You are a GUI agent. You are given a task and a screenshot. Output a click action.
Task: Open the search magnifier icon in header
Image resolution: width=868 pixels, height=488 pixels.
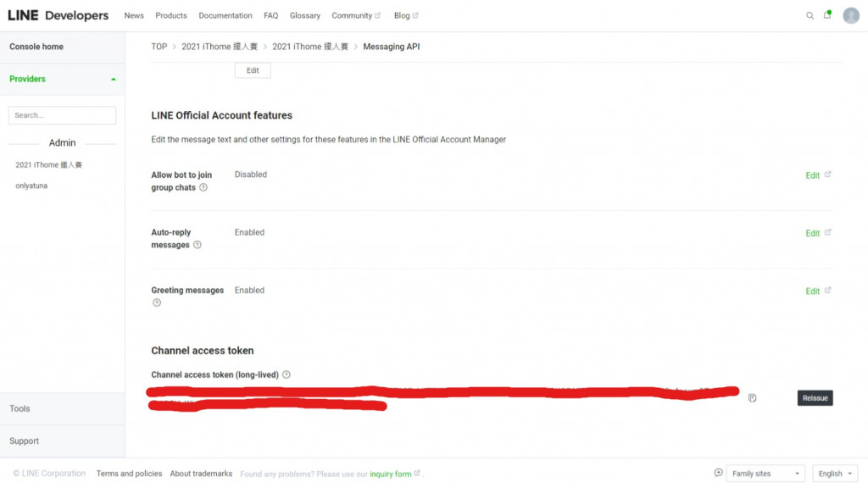pos(810,15)
